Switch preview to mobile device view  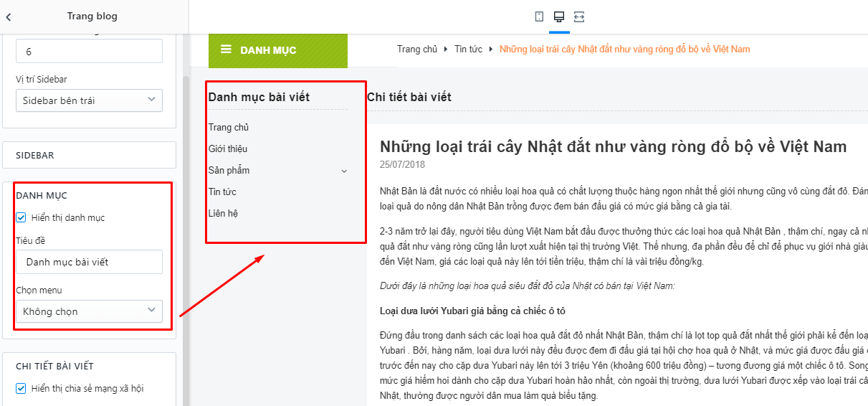[x=539, y=16]
